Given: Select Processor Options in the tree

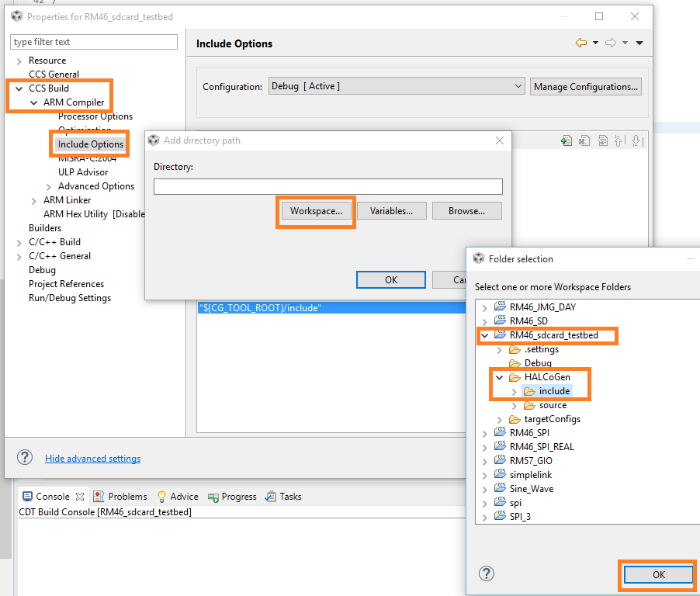Looking at the screenshot, I should 95,116.
